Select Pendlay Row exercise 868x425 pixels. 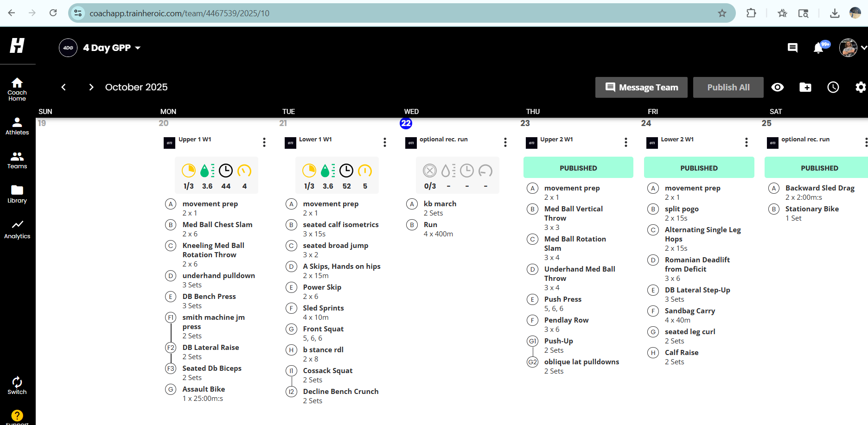click(566, 320)
